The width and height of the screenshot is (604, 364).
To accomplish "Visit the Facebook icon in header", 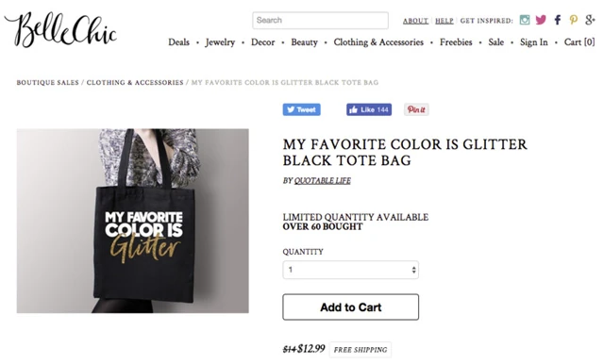I will (558, 20).
